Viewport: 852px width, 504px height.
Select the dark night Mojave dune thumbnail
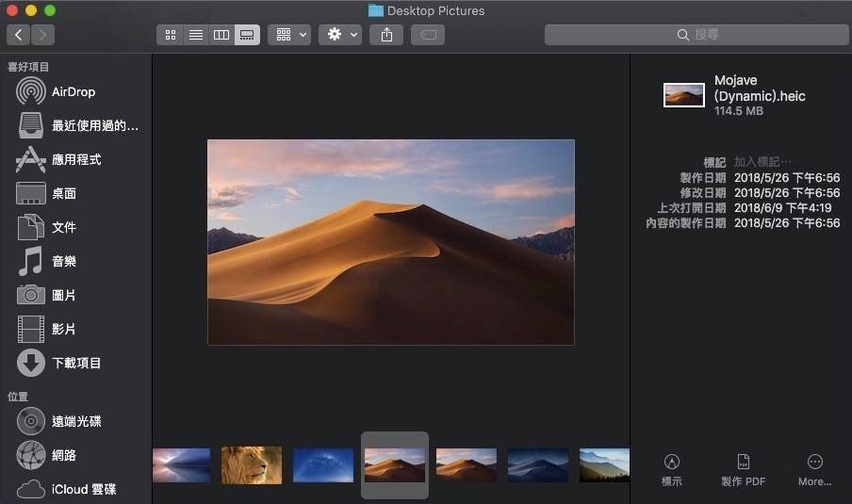(x=538, y=464)
